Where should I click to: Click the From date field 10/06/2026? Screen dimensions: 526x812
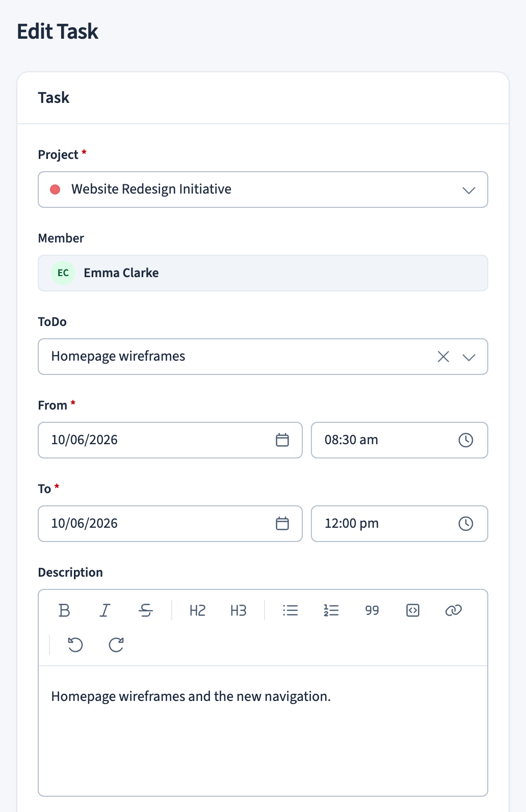point(170,440)
